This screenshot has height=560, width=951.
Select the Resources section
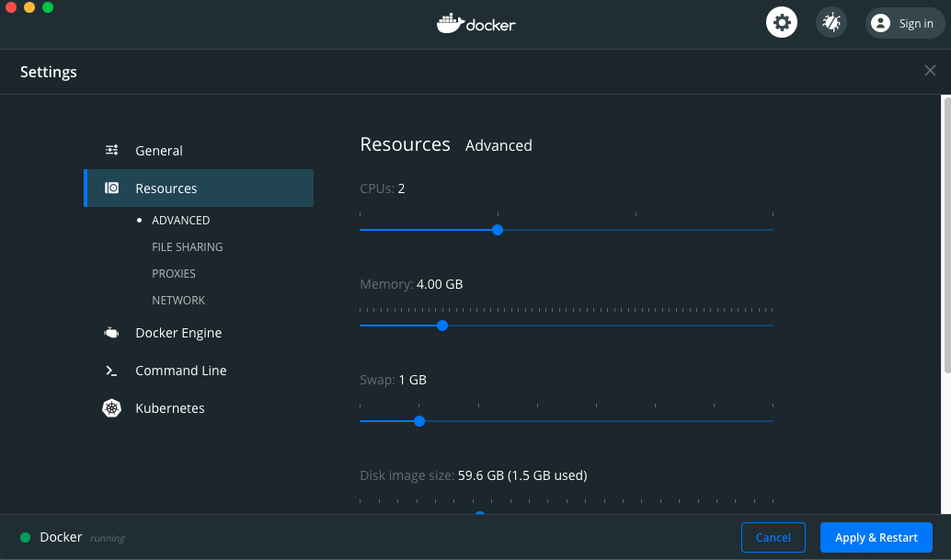pos(199,188)
